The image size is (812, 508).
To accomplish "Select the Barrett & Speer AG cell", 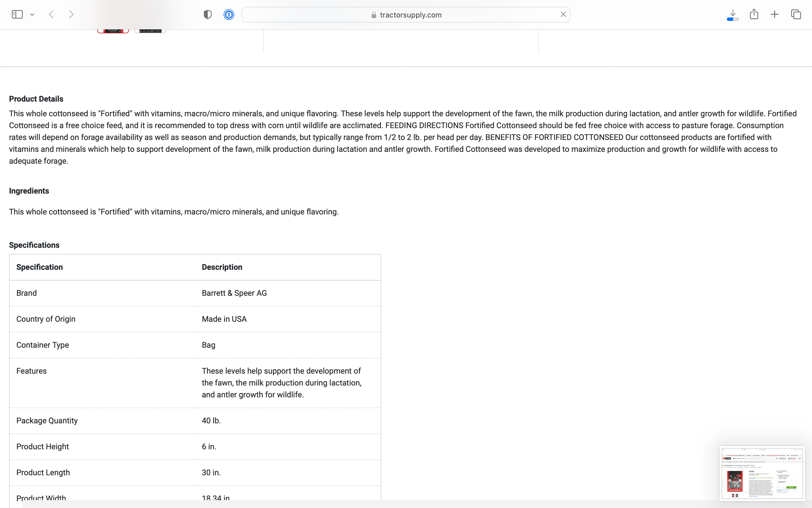I will pyautogui.click(x=234, y=293).
